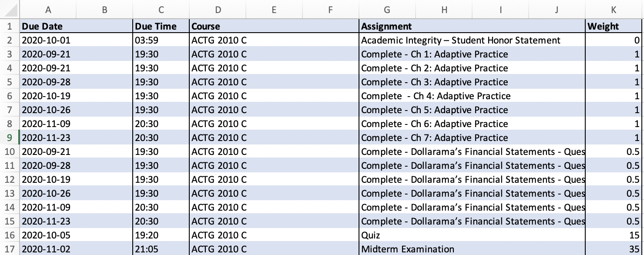Select column D header
Viewport: 644px width, 255px height.
218,10
